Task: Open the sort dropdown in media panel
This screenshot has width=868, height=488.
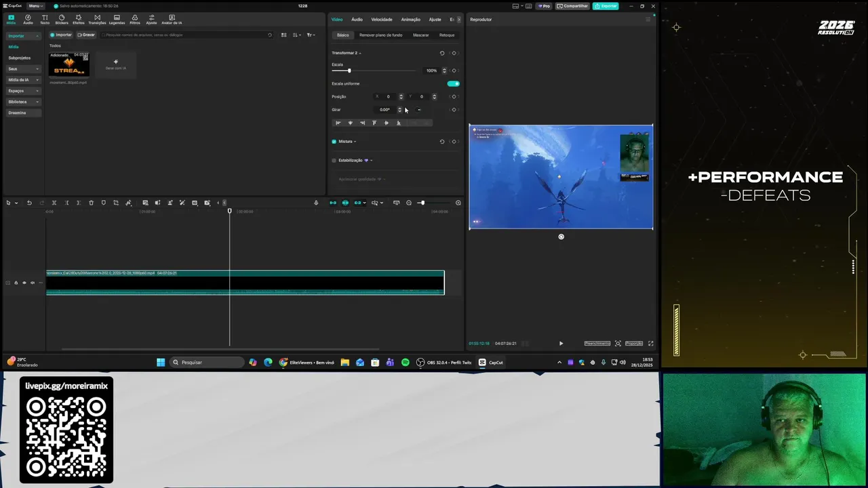Action: click(x=297, y=35)
